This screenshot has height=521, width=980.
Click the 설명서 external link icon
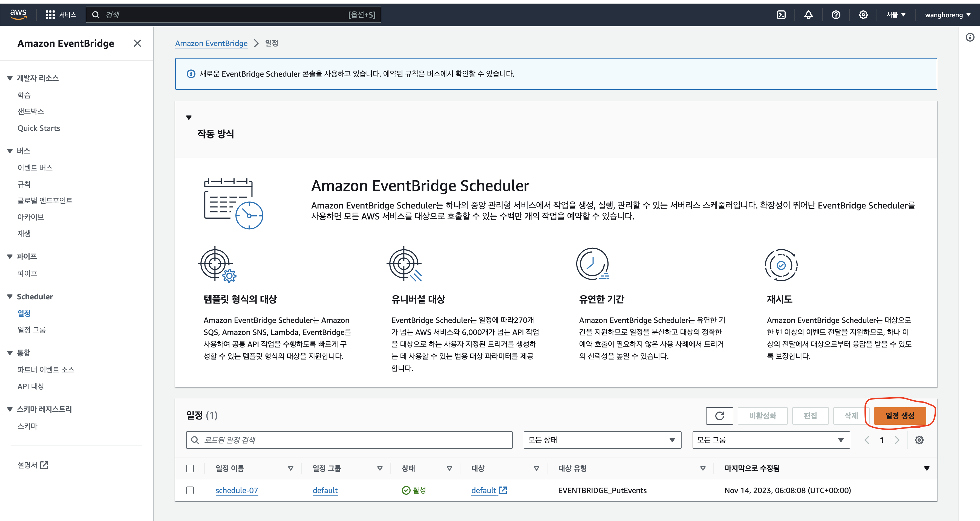[x=44, y=465]
